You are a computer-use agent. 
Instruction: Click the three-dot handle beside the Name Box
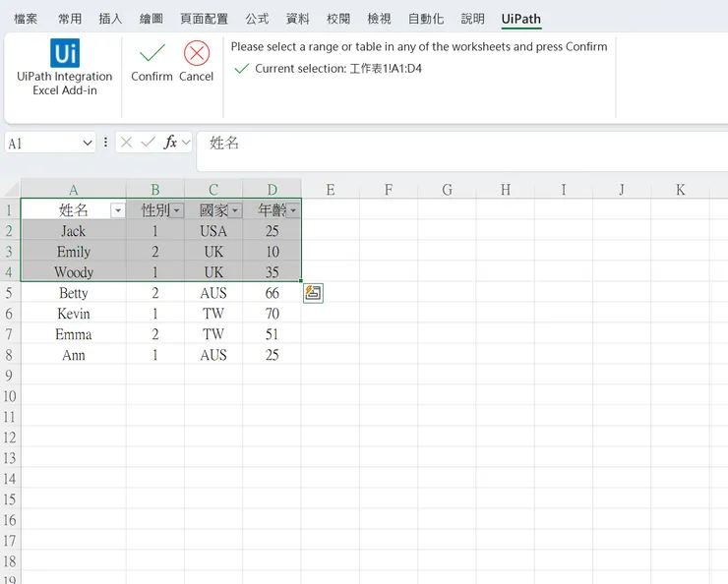click(x=106, y=142)
